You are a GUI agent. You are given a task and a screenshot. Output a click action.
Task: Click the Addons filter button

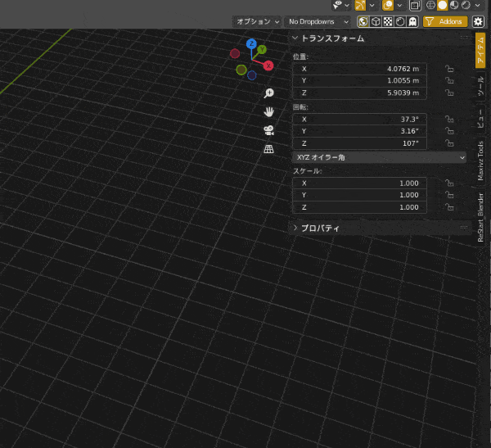click(x=445, y=21)
